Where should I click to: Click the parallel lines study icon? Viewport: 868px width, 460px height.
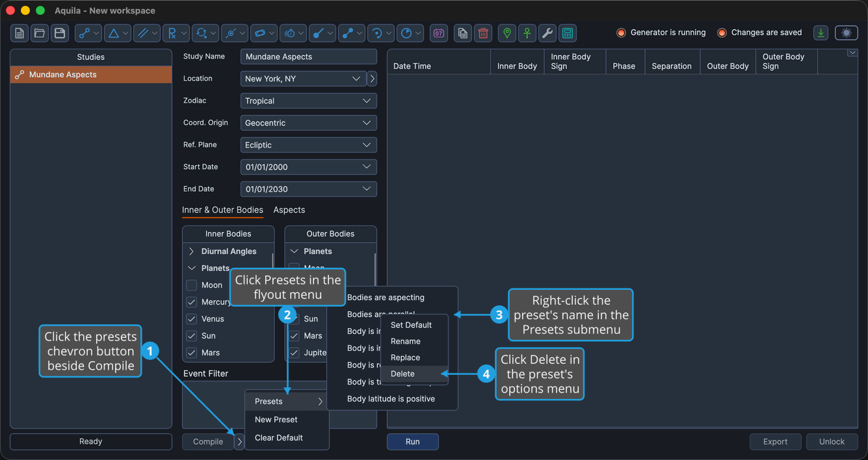[x=147, y=33]
